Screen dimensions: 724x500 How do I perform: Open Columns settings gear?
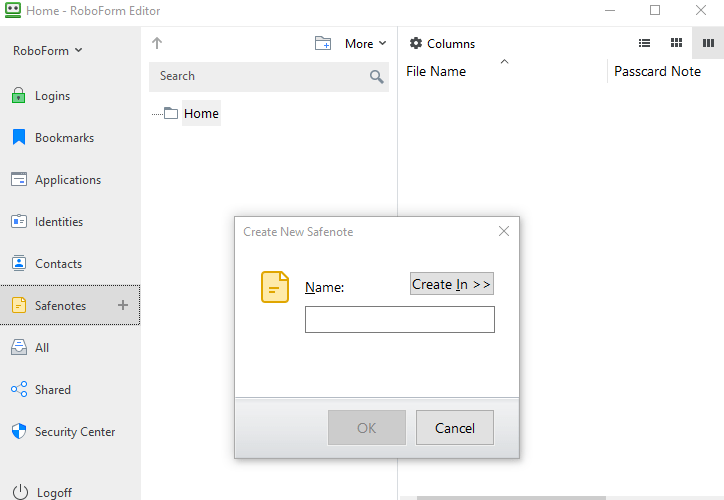tap(416, 44)
